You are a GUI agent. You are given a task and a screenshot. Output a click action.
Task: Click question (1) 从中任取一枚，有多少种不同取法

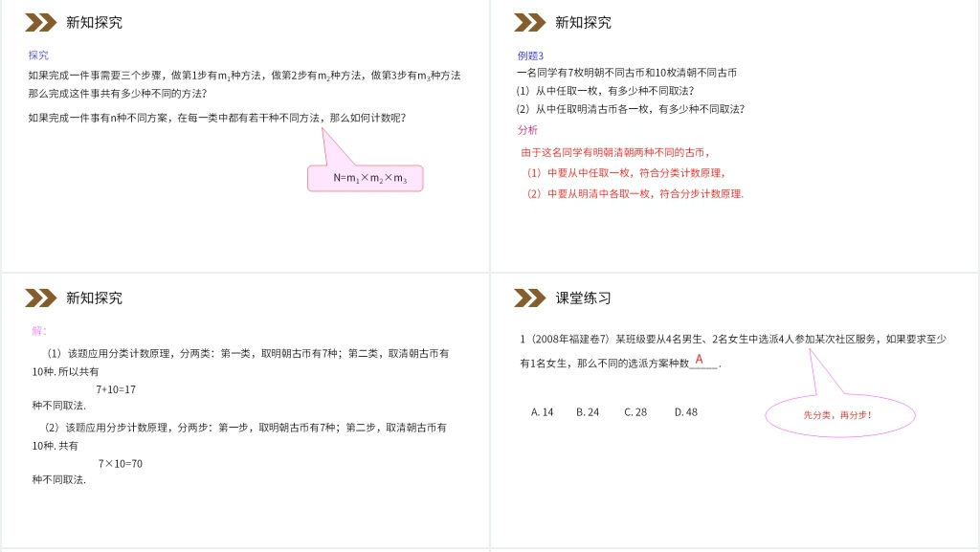point(605,91)
